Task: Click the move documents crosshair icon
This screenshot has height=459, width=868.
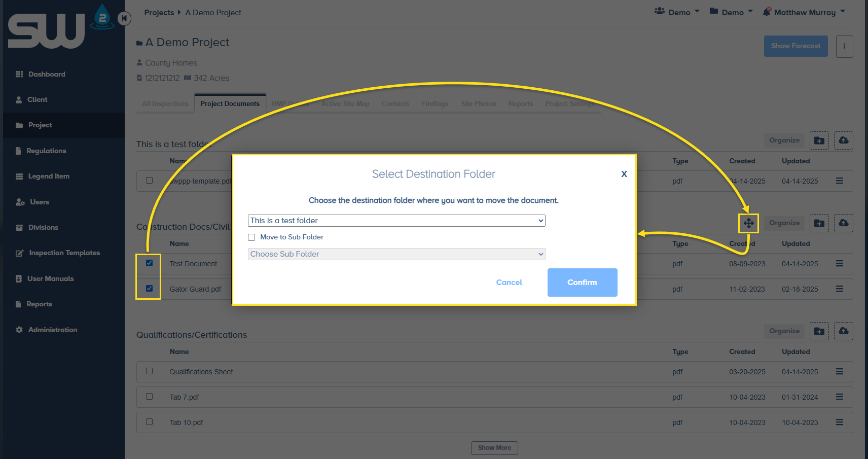Action: pos(748,223)
